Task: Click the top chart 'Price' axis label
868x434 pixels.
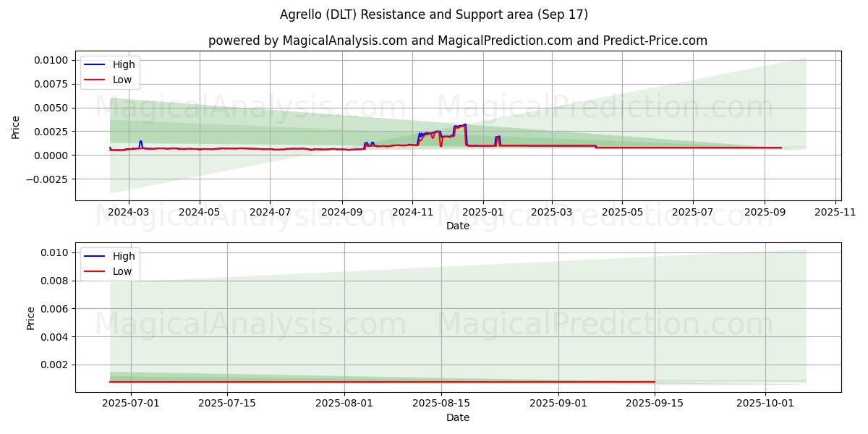Action: pos(16,126)
